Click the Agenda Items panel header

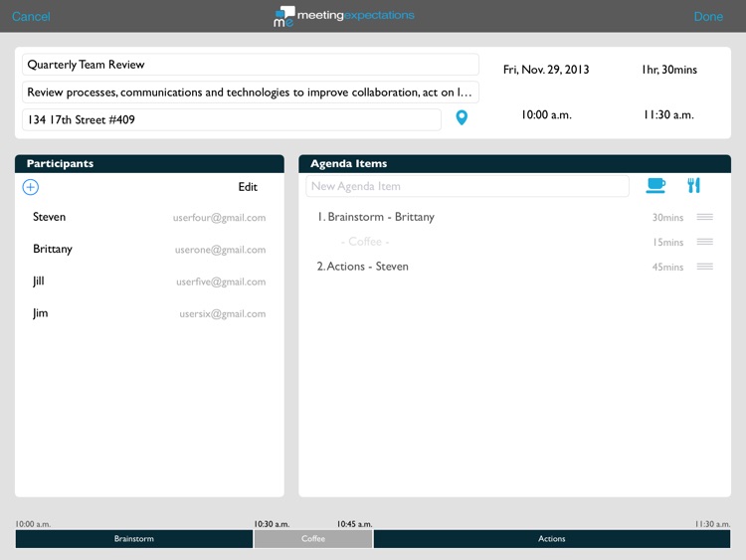[515, 164]
